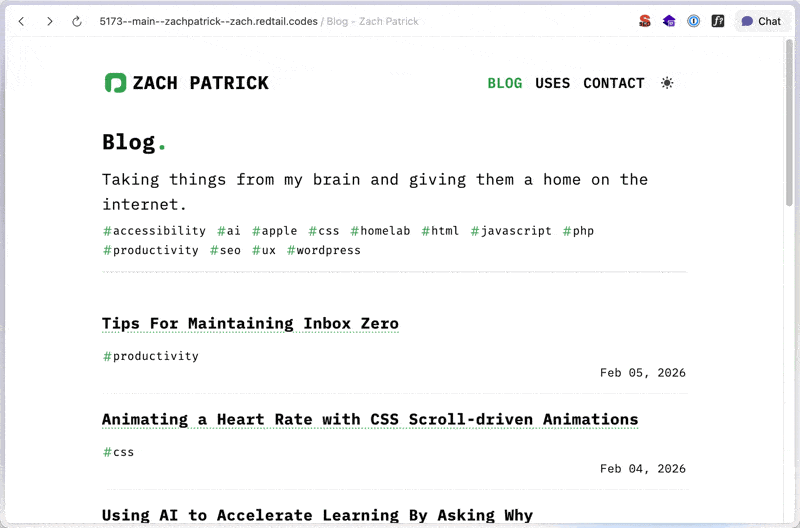Click the date Feb 05, 2026

click(643, 373)
